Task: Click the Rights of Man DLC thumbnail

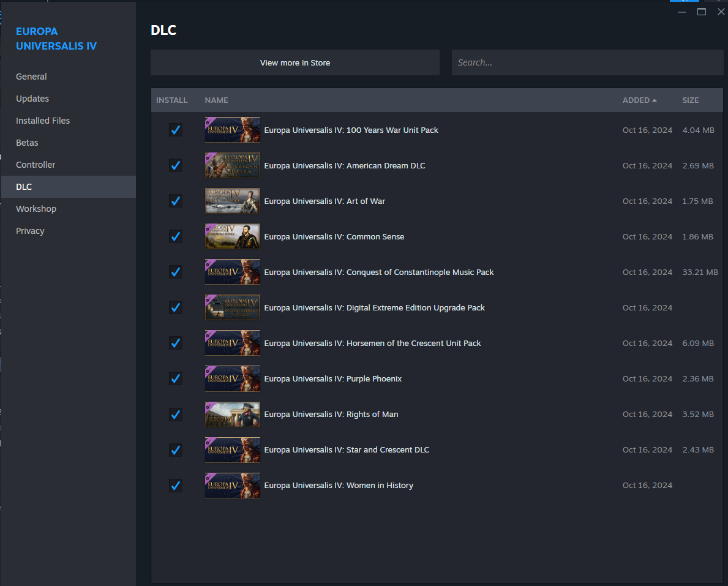Action: click(x=232, y=414)
